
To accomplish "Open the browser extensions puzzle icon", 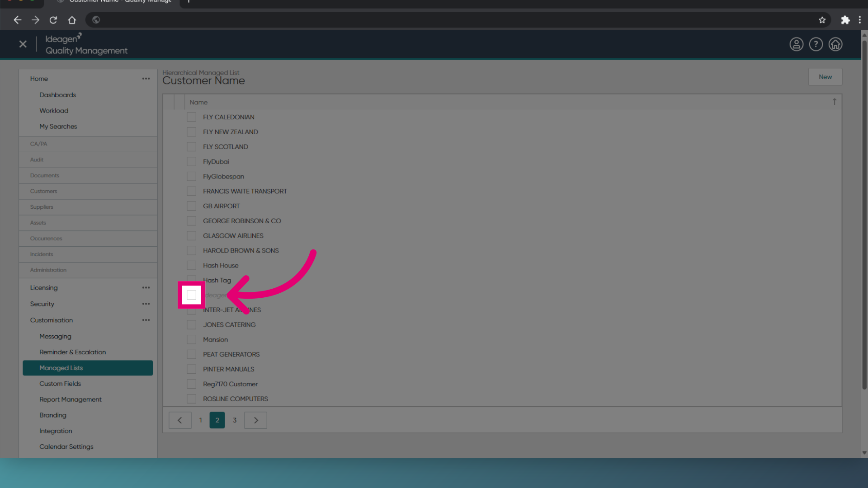I will (x=845, y=20).
